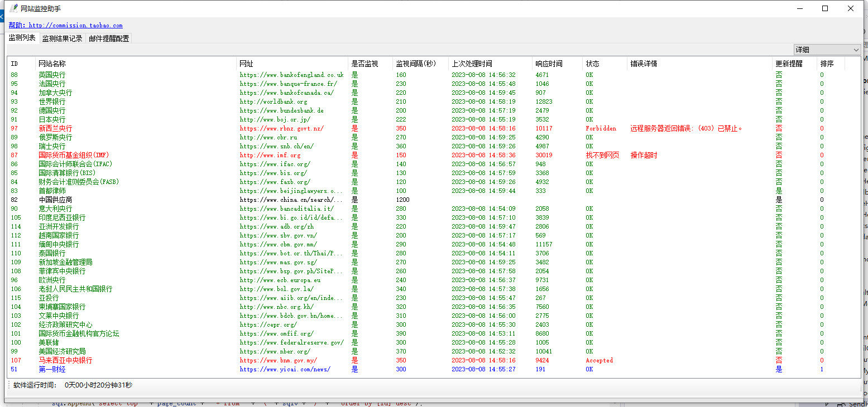This screenshot has width=868, height=407.
Task: Open the commission.taobao.com help link
Action: point(65,25)
